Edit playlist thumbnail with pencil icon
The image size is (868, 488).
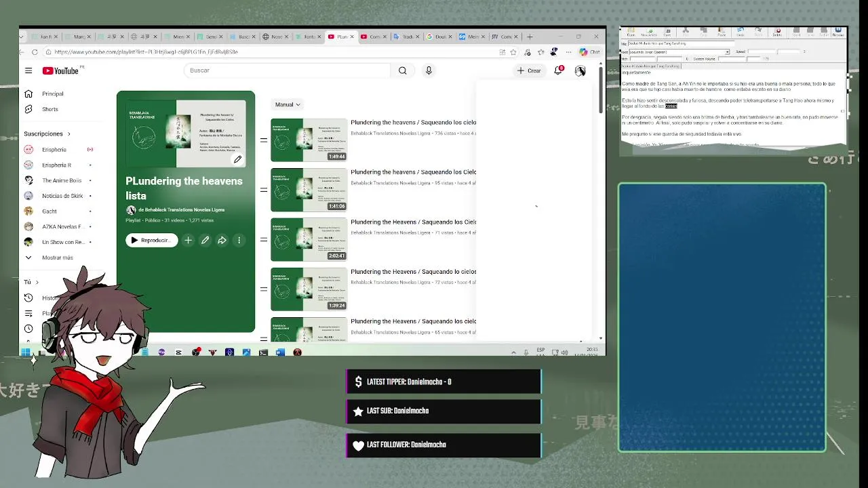237,159
